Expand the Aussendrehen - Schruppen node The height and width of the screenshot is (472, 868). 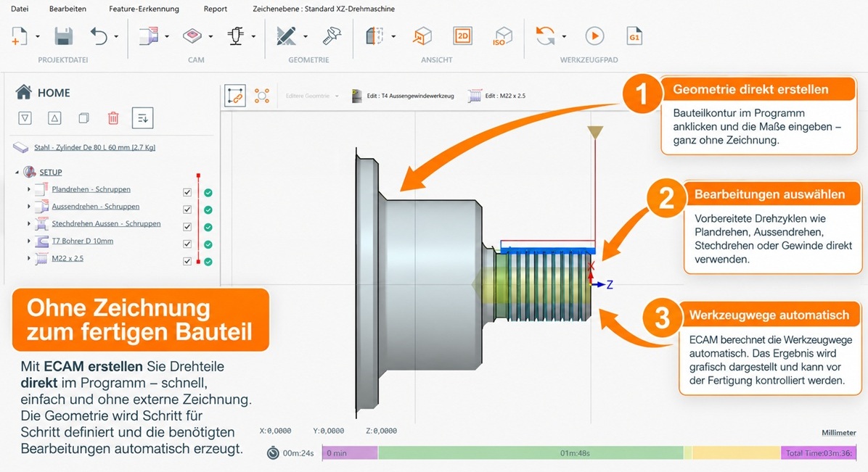(29, 207)
